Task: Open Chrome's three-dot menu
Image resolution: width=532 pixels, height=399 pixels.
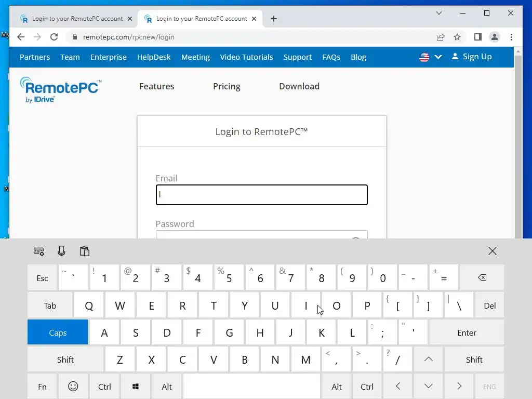Action: click(511, 37)
